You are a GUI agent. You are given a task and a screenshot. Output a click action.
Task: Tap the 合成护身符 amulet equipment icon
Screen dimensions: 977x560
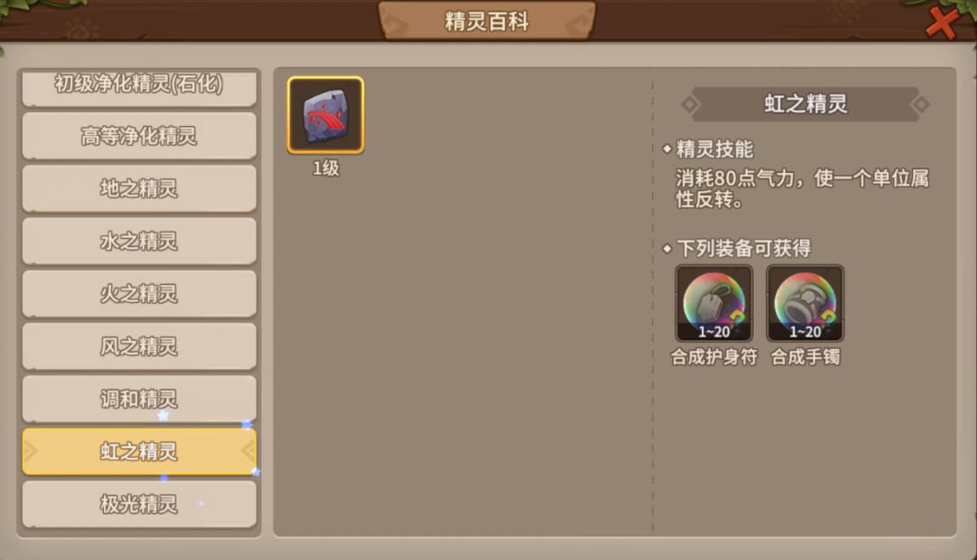[714, 304]
